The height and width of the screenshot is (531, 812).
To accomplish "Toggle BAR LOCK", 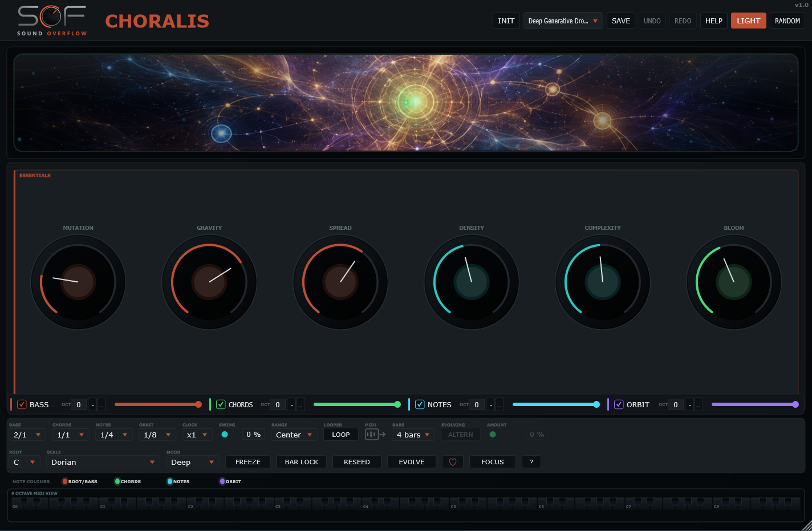I will (302, 462).
